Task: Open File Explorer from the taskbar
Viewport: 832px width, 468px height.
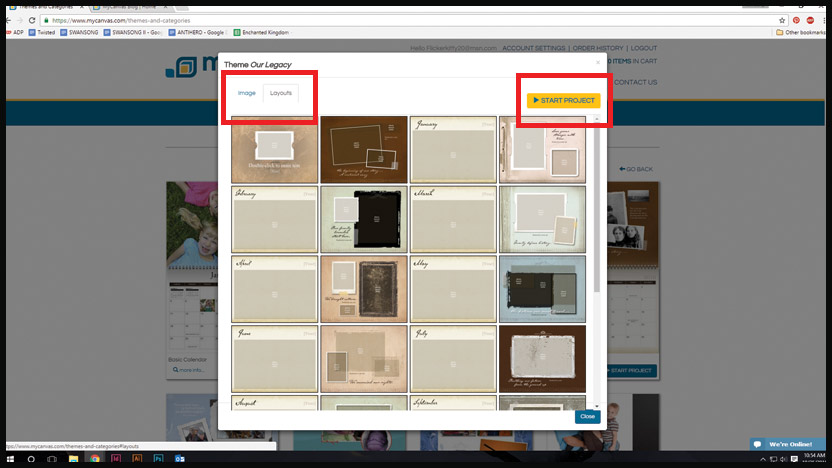Action: point(73,458)
